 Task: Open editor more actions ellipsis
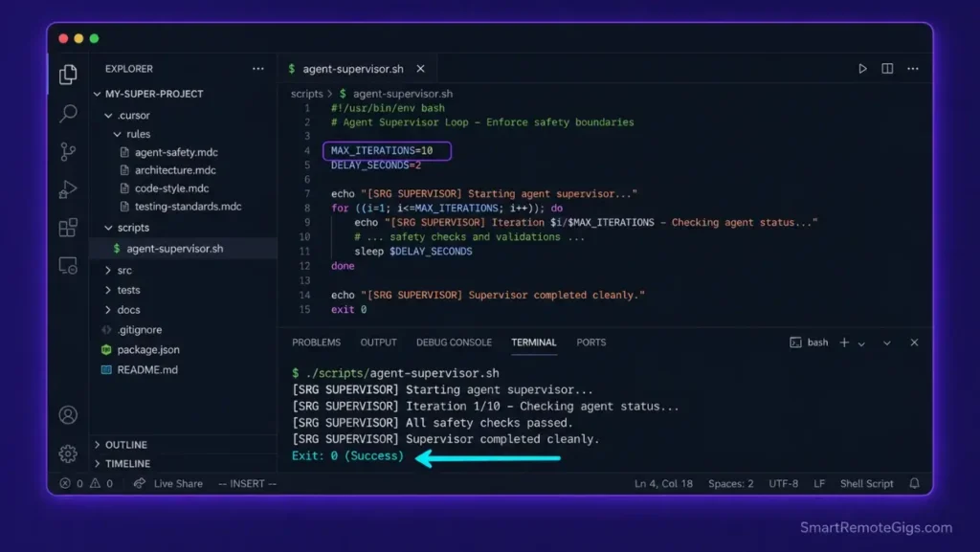[913, 69]
